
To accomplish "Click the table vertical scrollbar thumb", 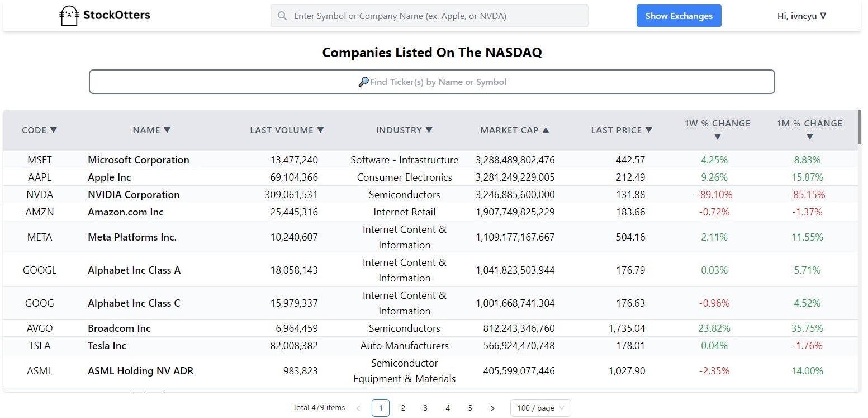I will (x=859, y=128).
